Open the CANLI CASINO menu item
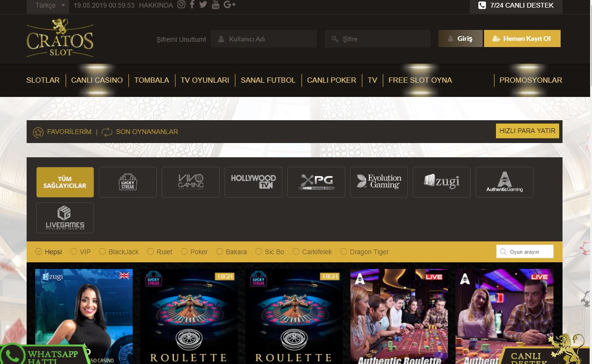 tap(97, 80)
